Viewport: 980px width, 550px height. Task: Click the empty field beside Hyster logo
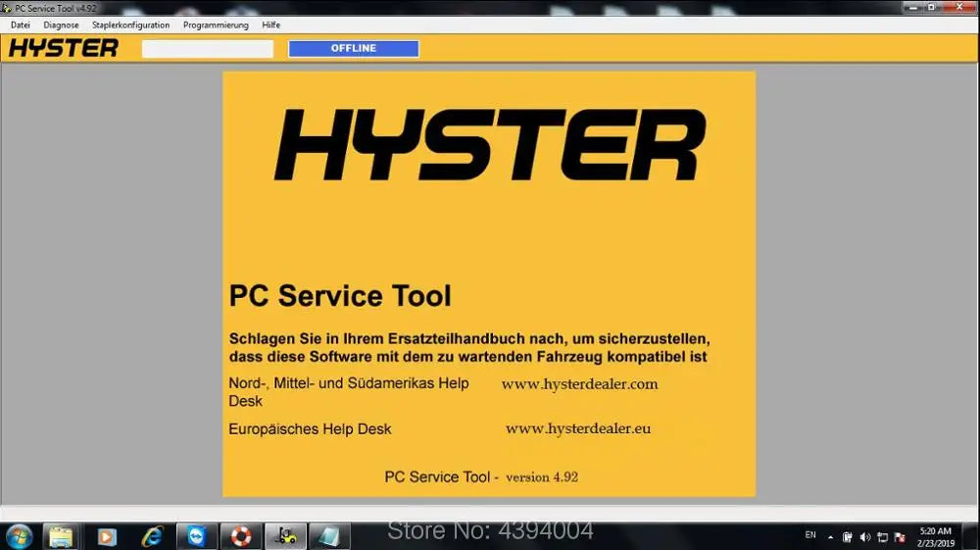click(x=208, y=49)
